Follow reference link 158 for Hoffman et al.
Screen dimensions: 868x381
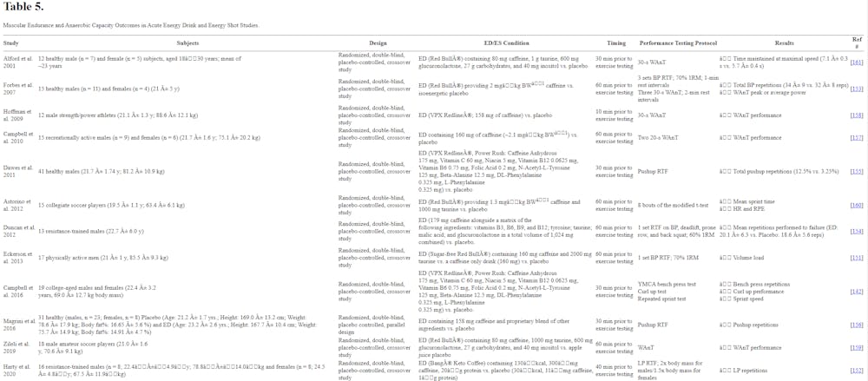pos(856,115)
